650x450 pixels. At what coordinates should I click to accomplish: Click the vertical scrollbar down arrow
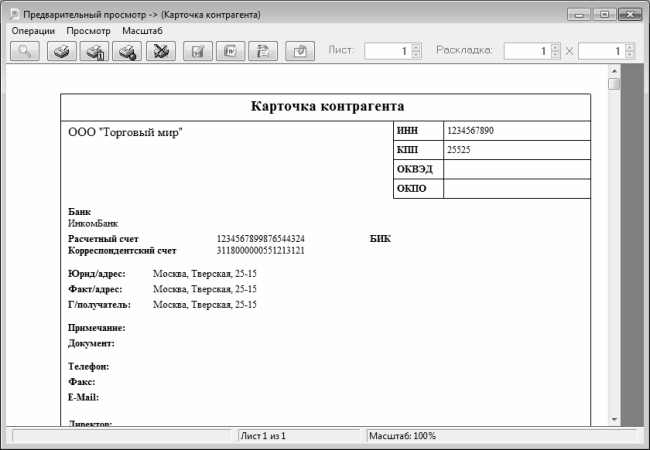coord(614,420)
